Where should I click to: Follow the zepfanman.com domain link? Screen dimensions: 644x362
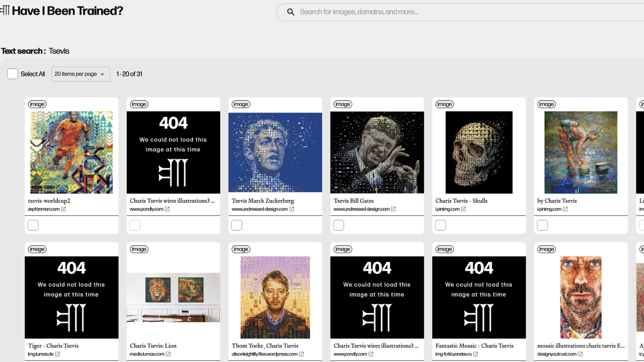click(44, 209)
